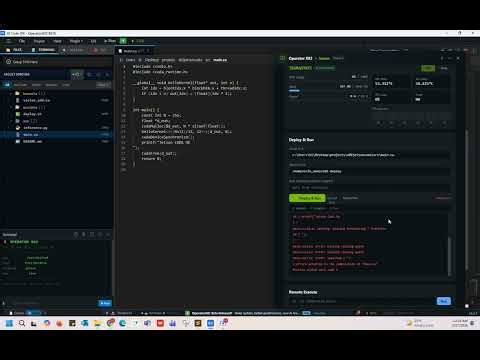Click the Run button in top toolbar
The width and height of the screenshot is (480, 360).
tap(110, 41)
